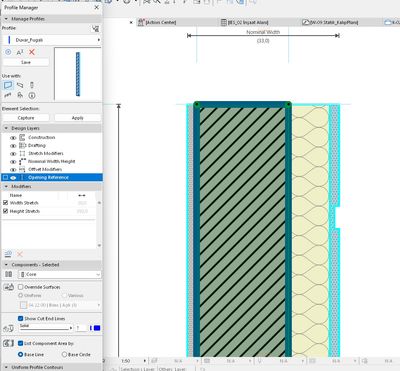400x371 pixels.
Task: Select the Base Line radio option
Action: tap(20, 354)
